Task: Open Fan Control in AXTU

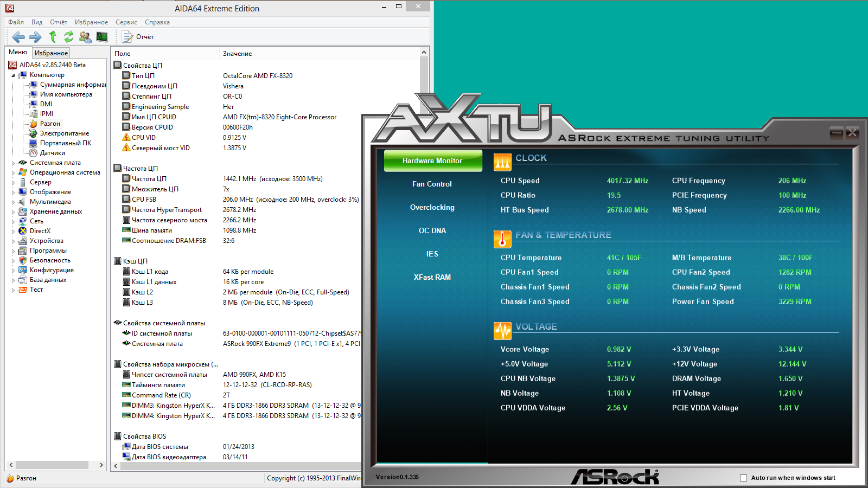Action: pos(432,184)
